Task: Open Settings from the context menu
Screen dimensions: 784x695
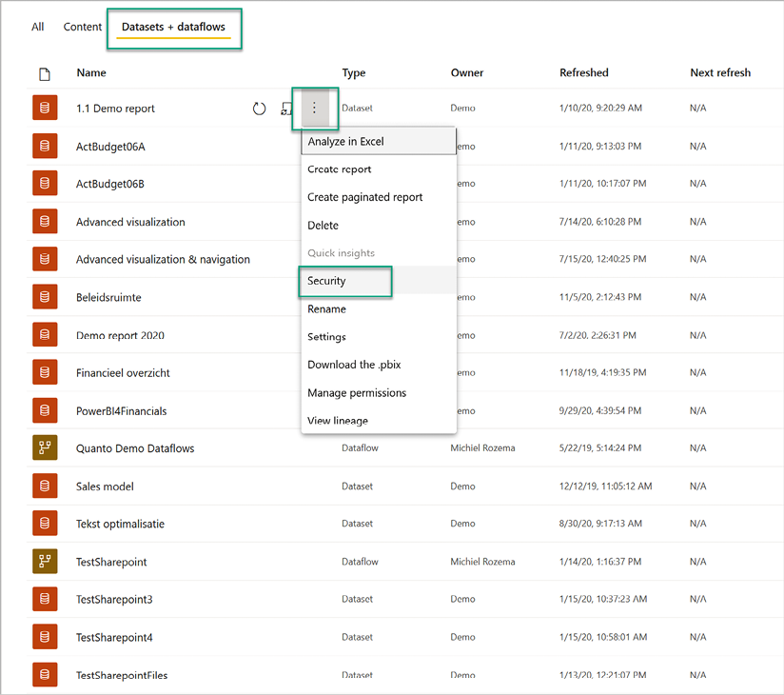Action: click(379, 337)
